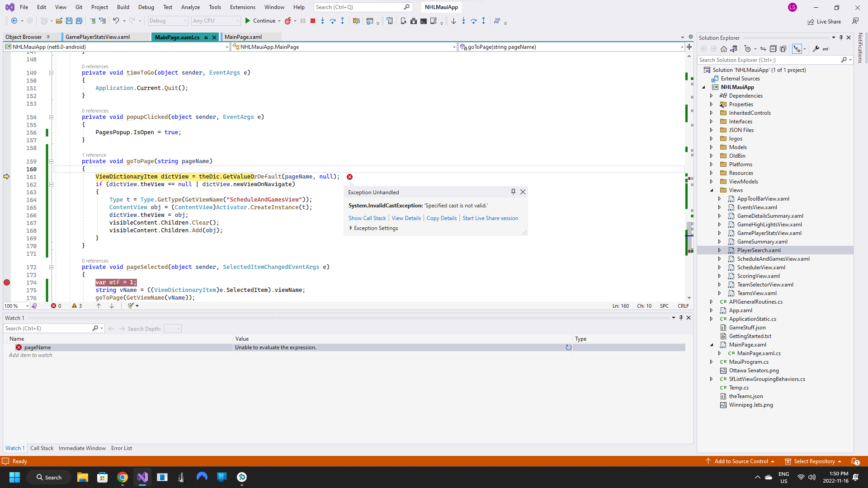Click Pending Changes Filter clock icon
868x488 pixels.
[748, 49]
